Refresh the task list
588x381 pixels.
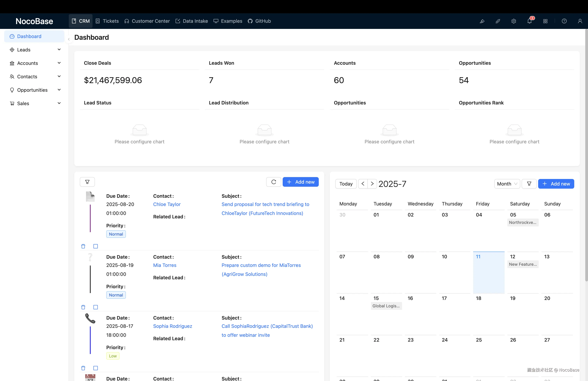coord(274,182)
